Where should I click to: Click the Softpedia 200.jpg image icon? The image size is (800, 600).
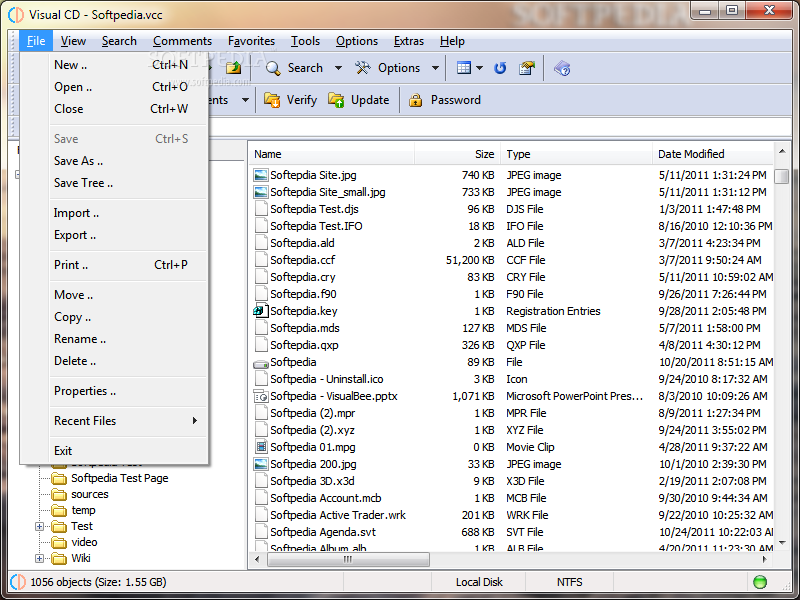tap(261, 464)
